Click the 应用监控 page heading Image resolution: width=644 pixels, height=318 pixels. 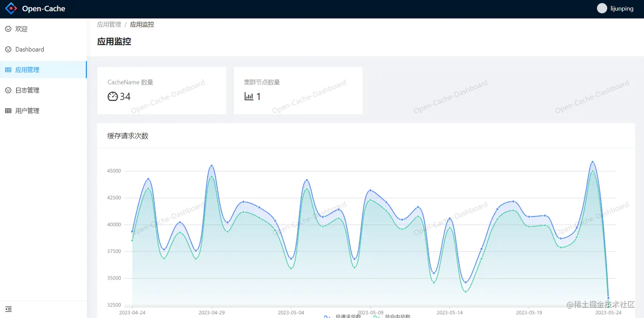coord(114,42)
